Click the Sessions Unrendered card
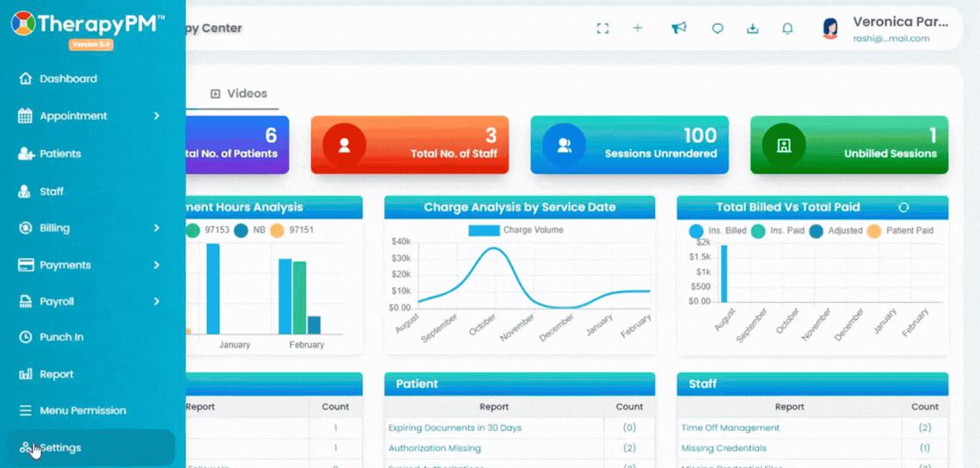The image size is (980, 468). click(x=629, y=145)
